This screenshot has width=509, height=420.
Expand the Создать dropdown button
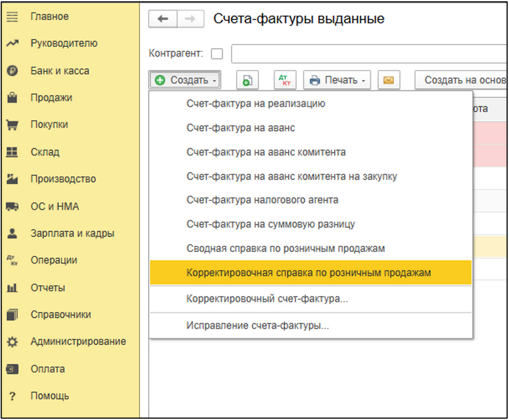pyautogui.click(x=186, y=80)
